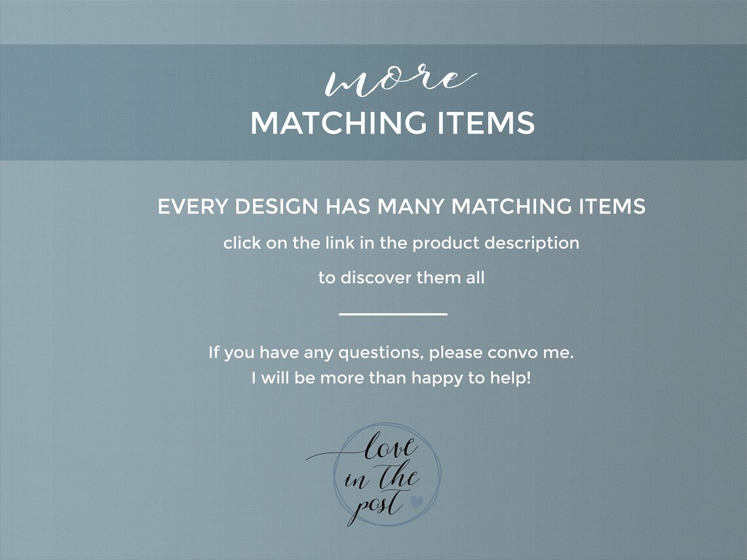This screenshot has width=747, height=560.
Task: Click the word 'convo' in the message
Action: point(505,353)
